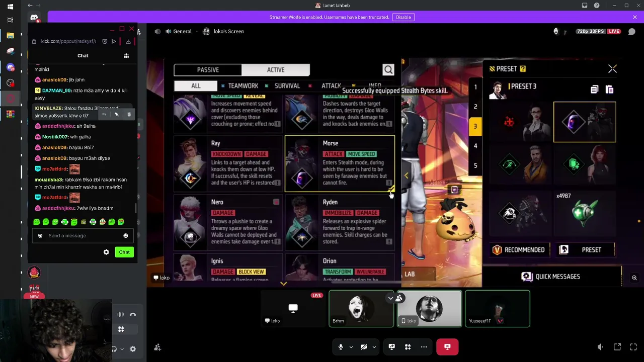Open Discord home from server list
644x362 pixels.
click(x=34, y=19)
